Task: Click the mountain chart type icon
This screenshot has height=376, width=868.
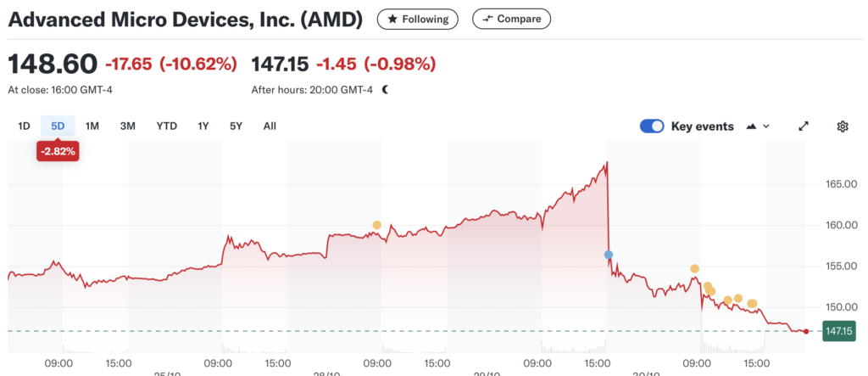Action: pos(751,126)
